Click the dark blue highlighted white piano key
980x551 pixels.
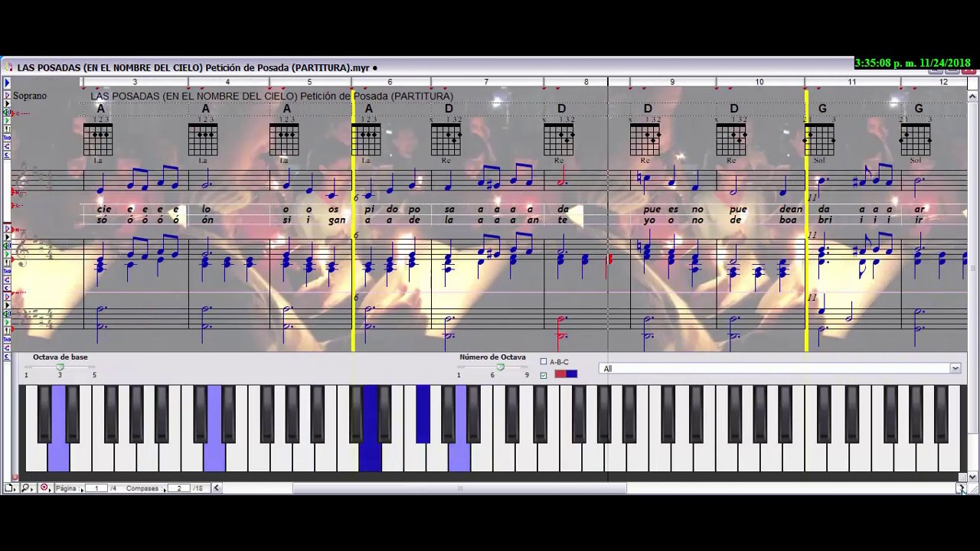point(371,455)
